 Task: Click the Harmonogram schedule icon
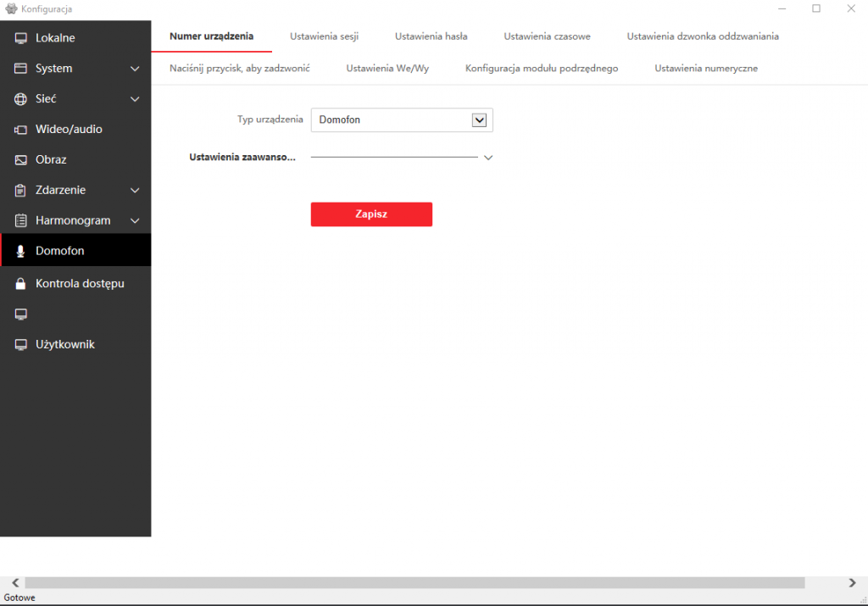19,220
